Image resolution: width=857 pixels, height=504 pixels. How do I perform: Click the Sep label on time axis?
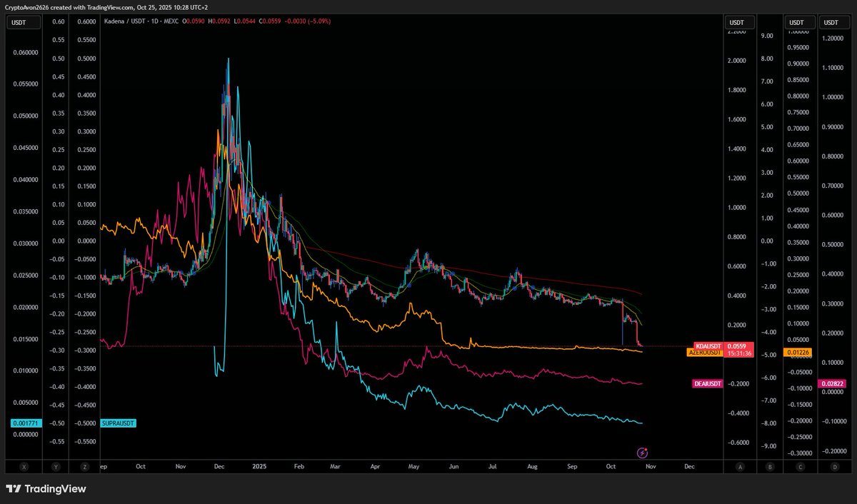pyautogui.click(x=572, y=467)
